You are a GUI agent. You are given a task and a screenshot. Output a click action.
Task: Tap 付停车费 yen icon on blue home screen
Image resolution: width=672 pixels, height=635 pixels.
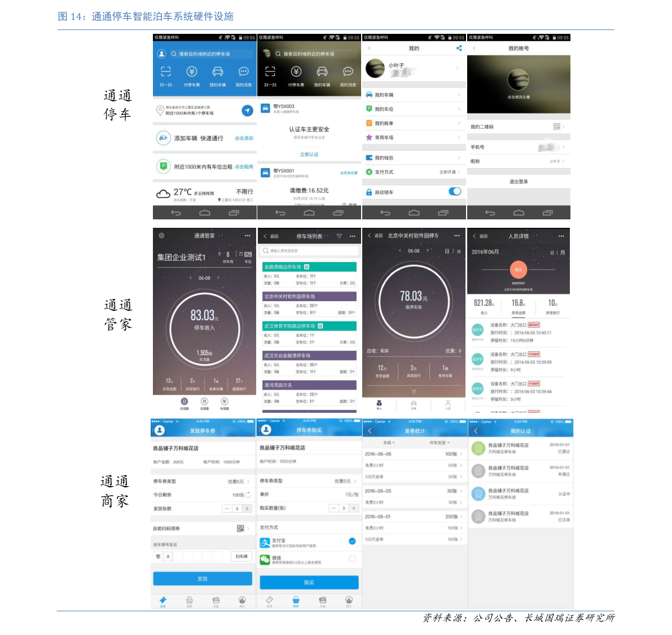(x=192, y=72)
